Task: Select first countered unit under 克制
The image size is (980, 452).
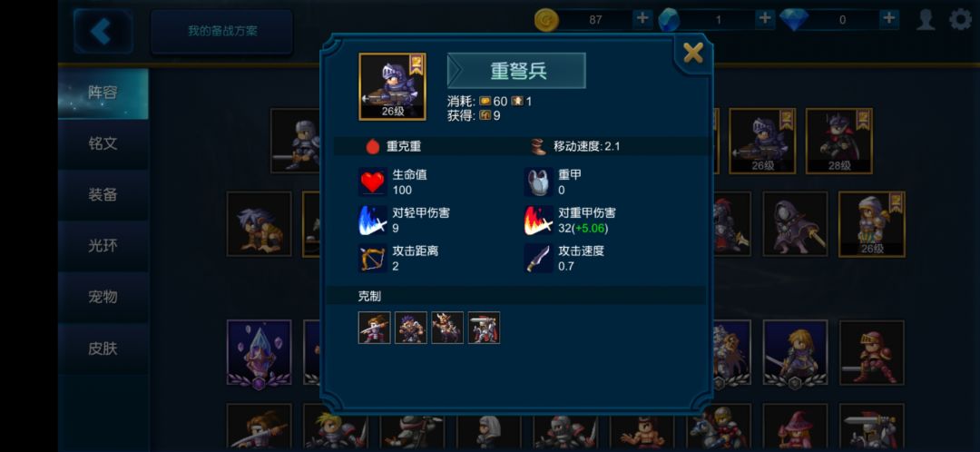Action: (375, 328)
